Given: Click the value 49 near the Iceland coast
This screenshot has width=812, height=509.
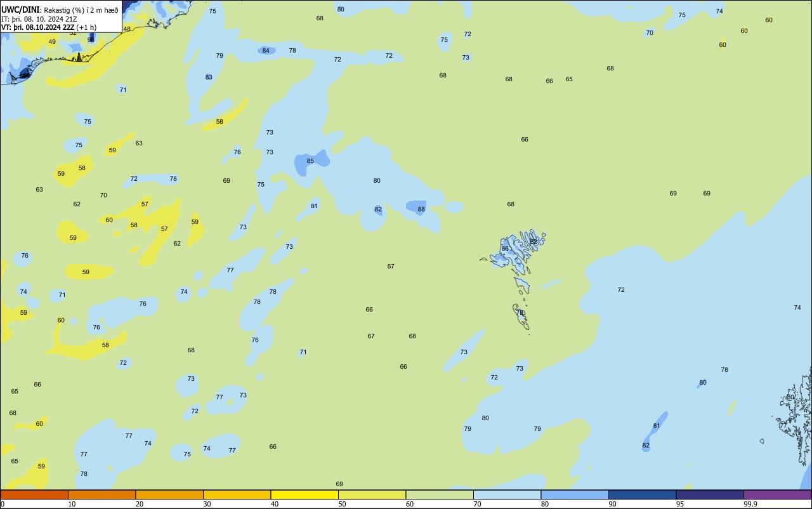Looking at the screenshot, I should pyautogui.click(x=52, y=42).
